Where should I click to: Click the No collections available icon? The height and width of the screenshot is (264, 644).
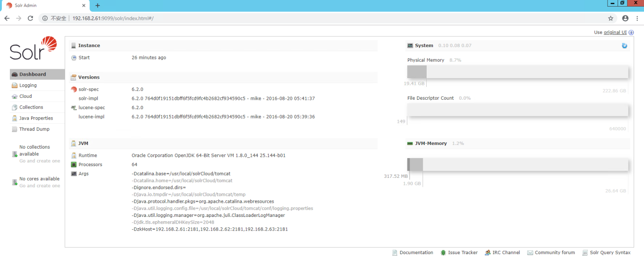[x=15, y=154]
